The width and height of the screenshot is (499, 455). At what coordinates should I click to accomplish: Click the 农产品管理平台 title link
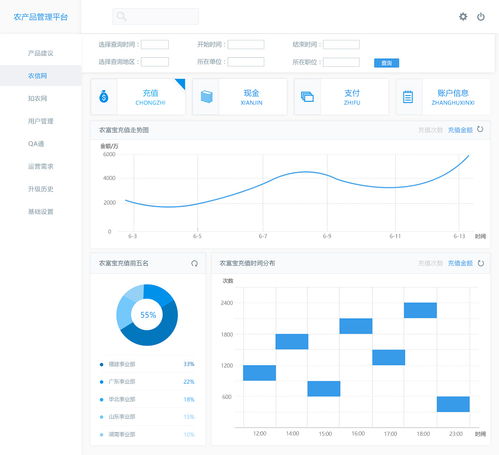pos(41,17)
